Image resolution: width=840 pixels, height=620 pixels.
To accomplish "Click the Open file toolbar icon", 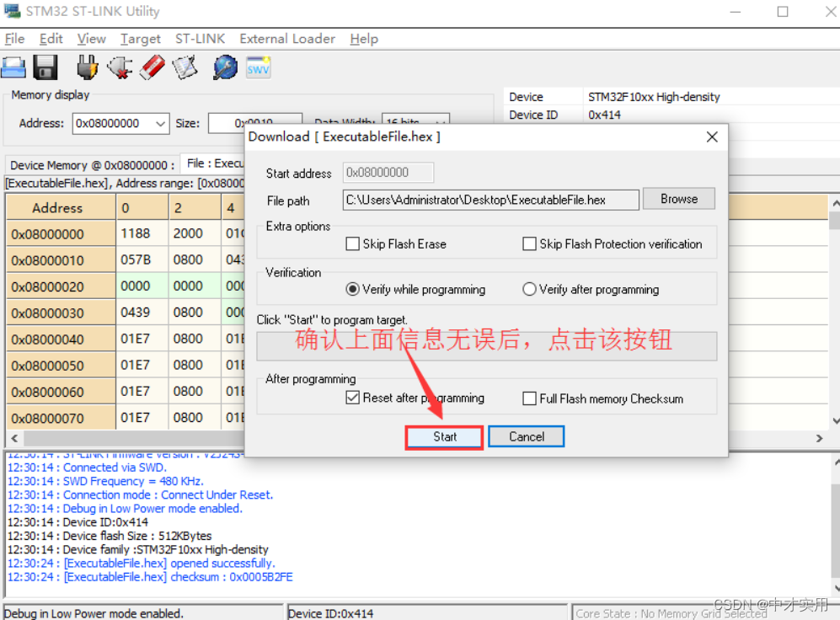I will point(13,68).
